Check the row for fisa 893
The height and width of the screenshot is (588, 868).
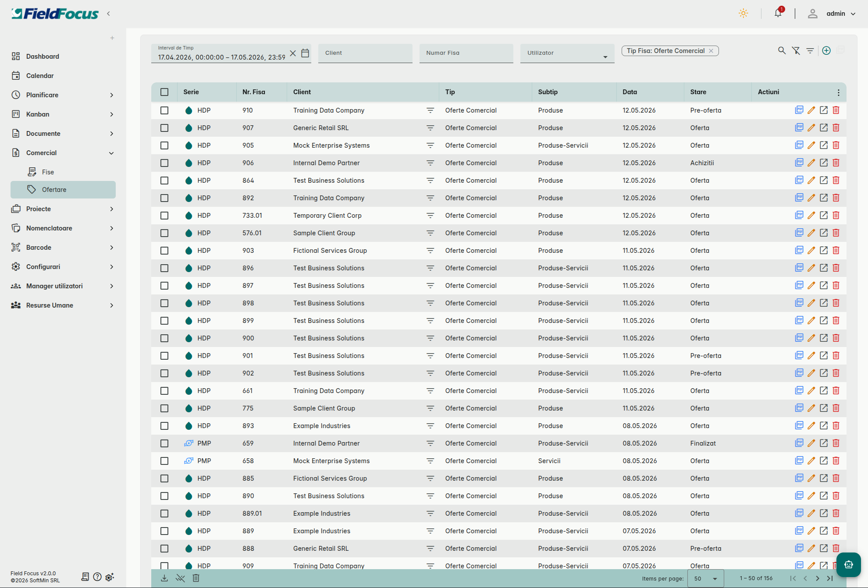(x=164, y=426)
